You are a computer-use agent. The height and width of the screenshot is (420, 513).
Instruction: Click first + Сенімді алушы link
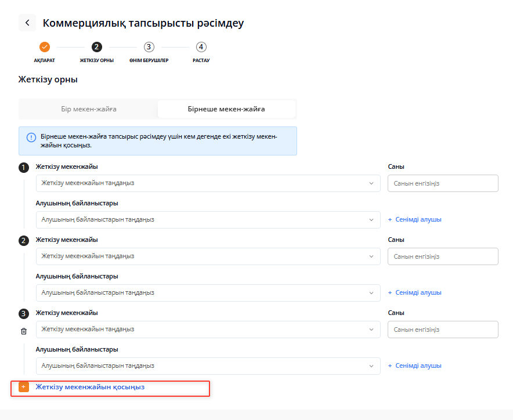click(x=414, y=220)
